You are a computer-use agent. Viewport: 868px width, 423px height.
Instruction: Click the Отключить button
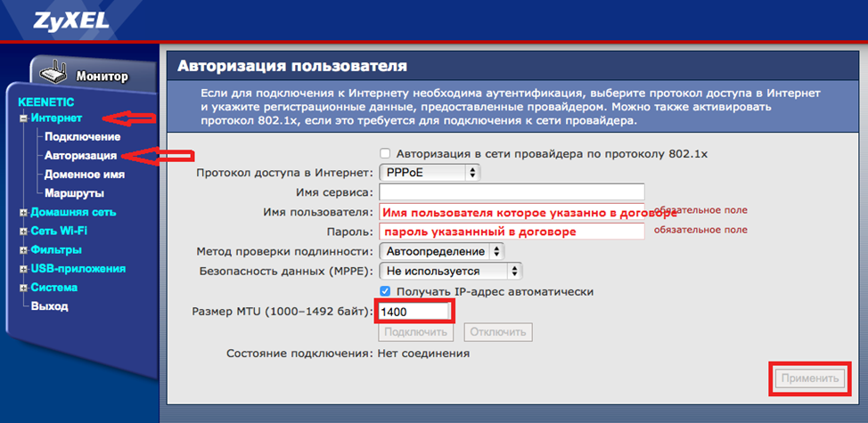pyautogui.click(x=498, y=332)
